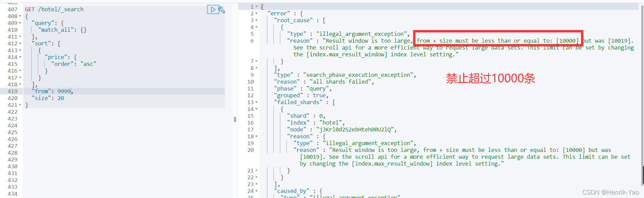The image size is (644, 198).
Task: Click the fold marker at response line 22
Action: pyautogui.click(x=256, y=177)
